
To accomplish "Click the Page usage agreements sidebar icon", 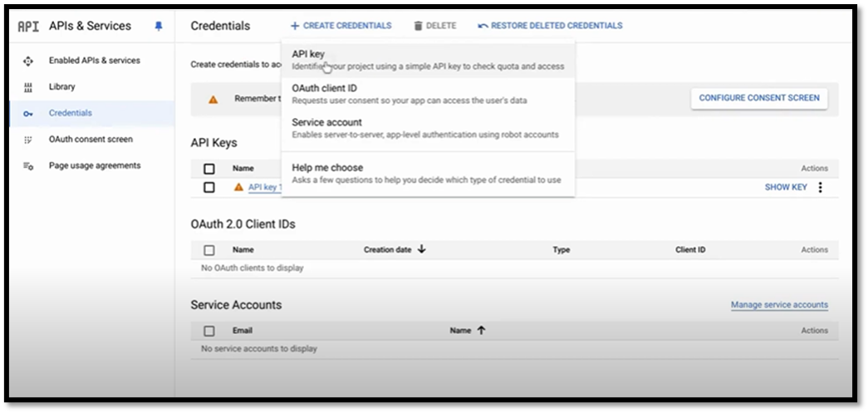I will tap(28, 165).
